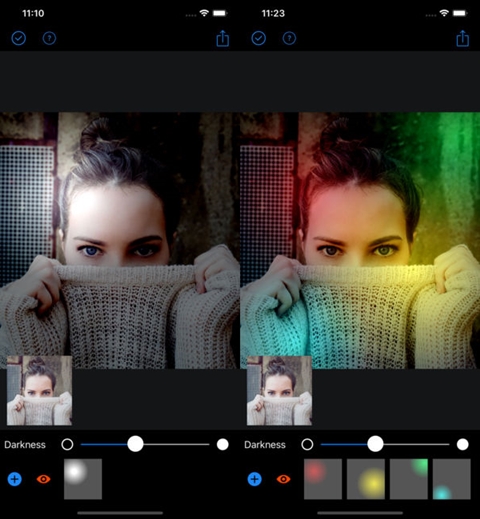The width and height of the screenshot is (480, 519).
Task: Tap the checkmark icon in left screen
Action: 19,38
